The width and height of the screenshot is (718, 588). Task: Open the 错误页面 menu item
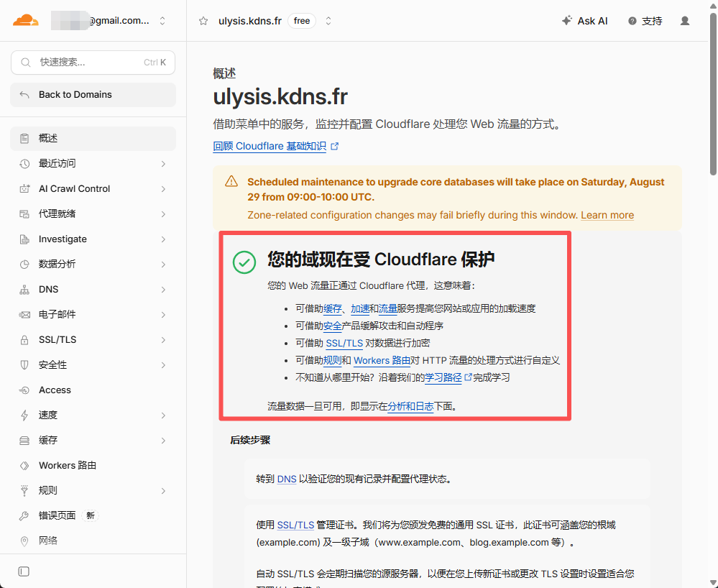pos(93,515)
